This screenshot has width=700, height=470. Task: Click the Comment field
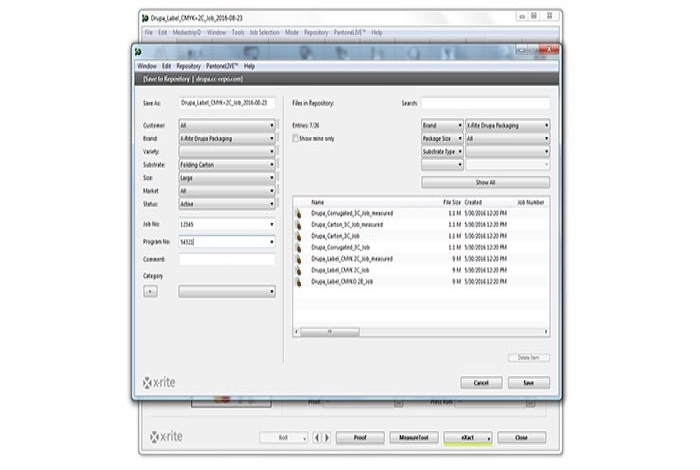[227, 260]
